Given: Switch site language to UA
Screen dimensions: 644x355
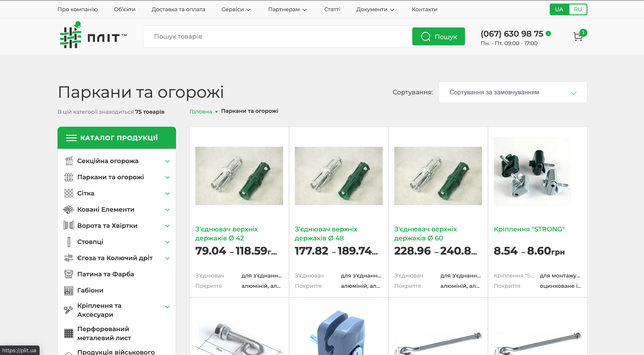Looking at the screenshot, I should point(559,9).
